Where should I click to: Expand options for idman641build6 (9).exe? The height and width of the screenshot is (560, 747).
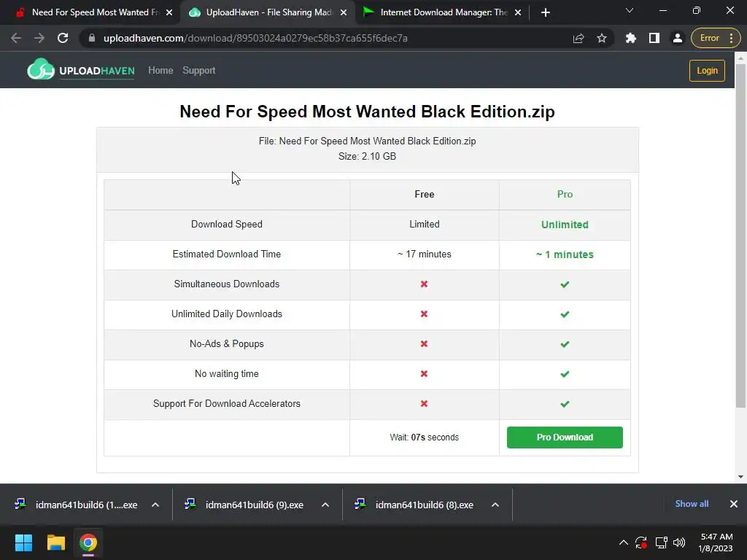pos(325,505)
